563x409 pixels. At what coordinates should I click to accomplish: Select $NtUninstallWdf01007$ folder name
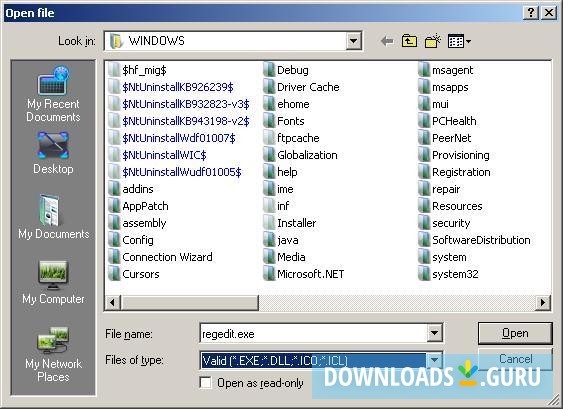click(179, 138)
